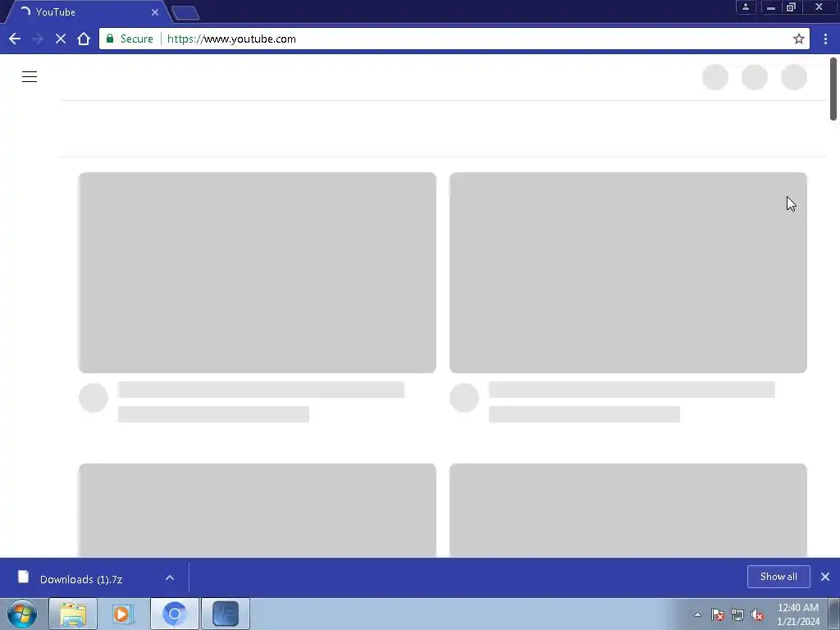Bookmark this page with the star
The height and width of the screenshot is (630, 840).
click(799, 39)
